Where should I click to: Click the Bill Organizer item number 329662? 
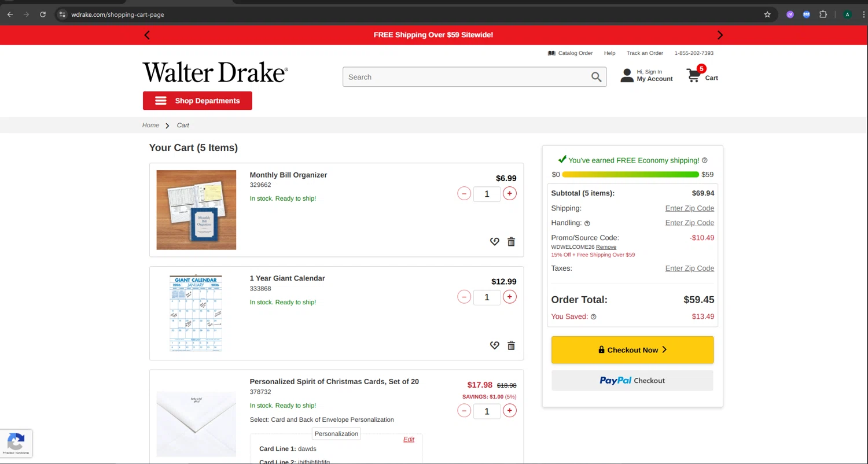pos(260,185)
